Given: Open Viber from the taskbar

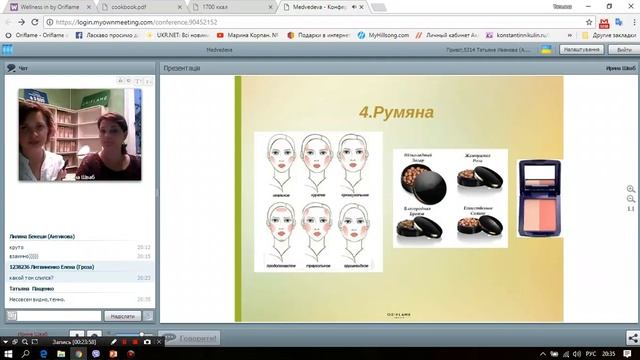Looking at the screenshot, I should pos(96,354).
